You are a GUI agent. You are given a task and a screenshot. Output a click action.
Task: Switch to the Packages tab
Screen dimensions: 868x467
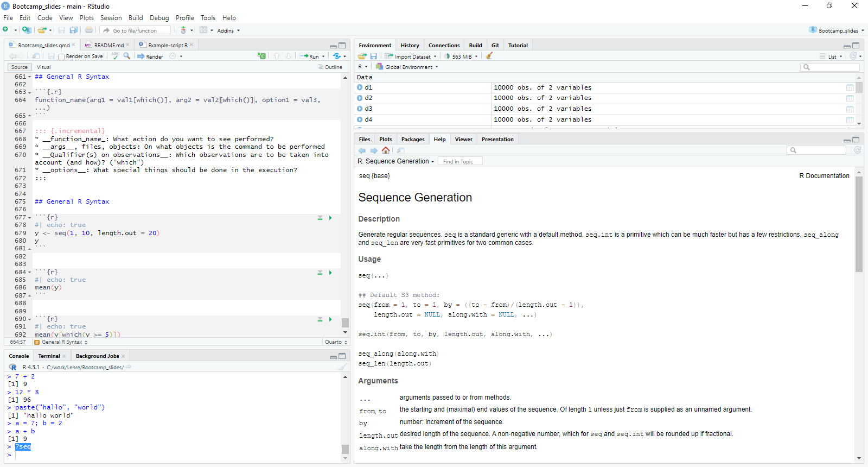click(412, 140)
